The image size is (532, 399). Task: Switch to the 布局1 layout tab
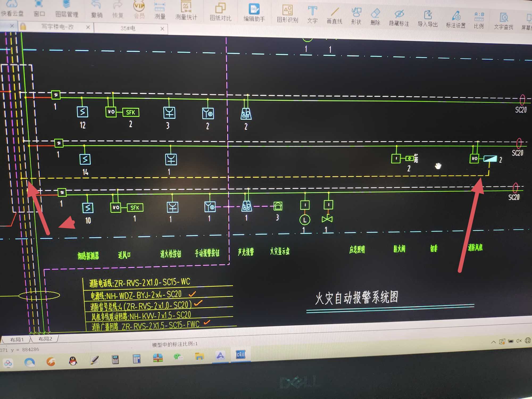(x=16, y=340)
